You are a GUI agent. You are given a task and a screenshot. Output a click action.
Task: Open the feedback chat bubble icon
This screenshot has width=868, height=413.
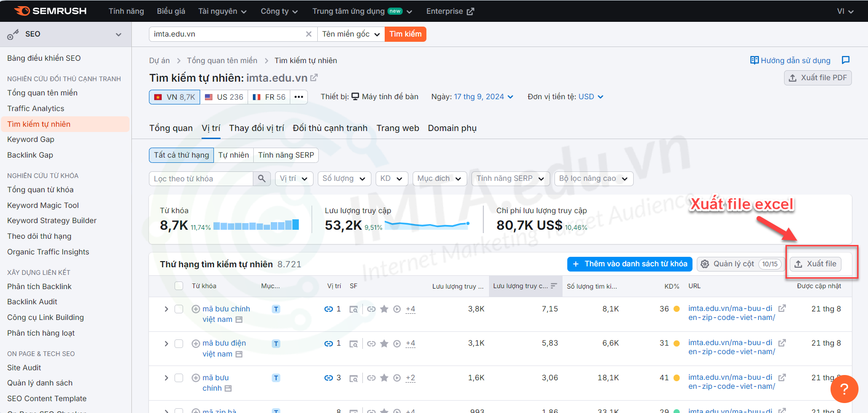click(x=845, y=60)
